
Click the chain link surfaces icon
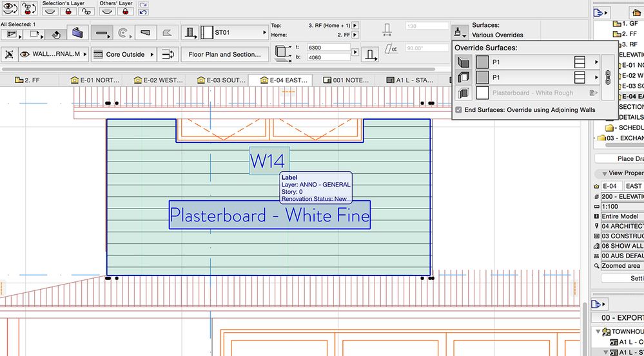coord(609,76)
